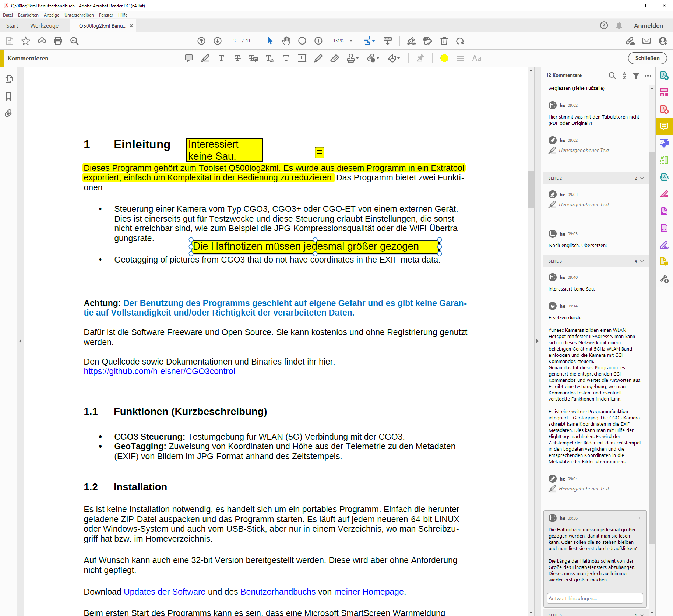
Task: Print the document using printer icon
Action: 58,41
